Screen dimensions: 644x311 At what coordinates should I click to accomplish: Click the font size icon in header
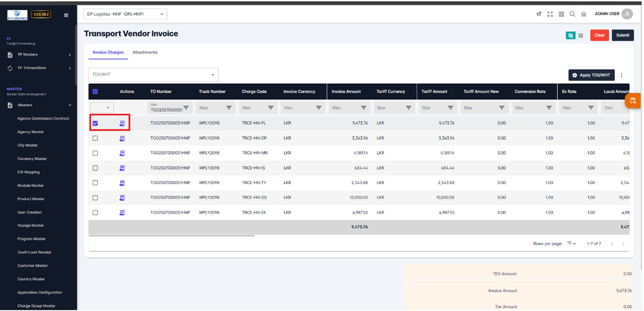click(x=539, y=14)
